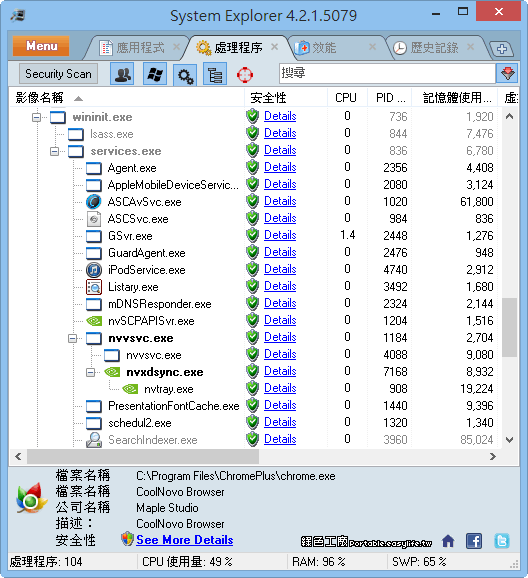Screen dimensions: 528x578
Task: Click the nvSCPAPISvr.exe NVIDIA icon
Action: (x=94, y=321)
